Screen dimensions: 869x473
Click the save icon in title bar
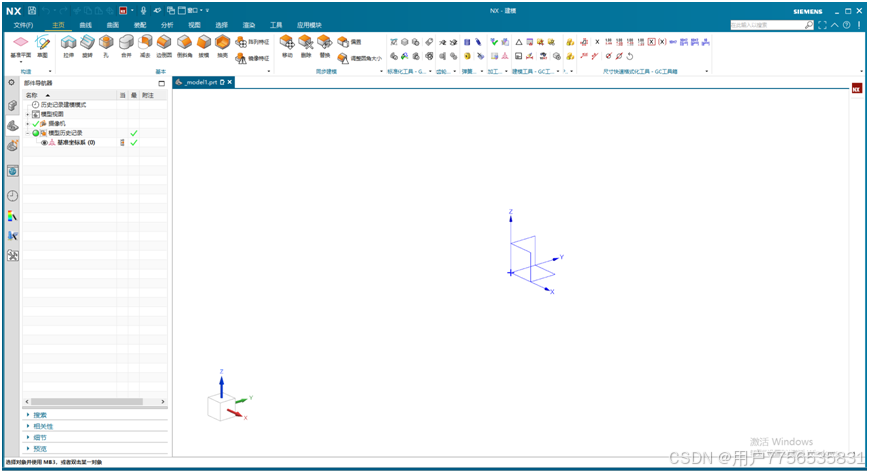click(x=32, y=11)
